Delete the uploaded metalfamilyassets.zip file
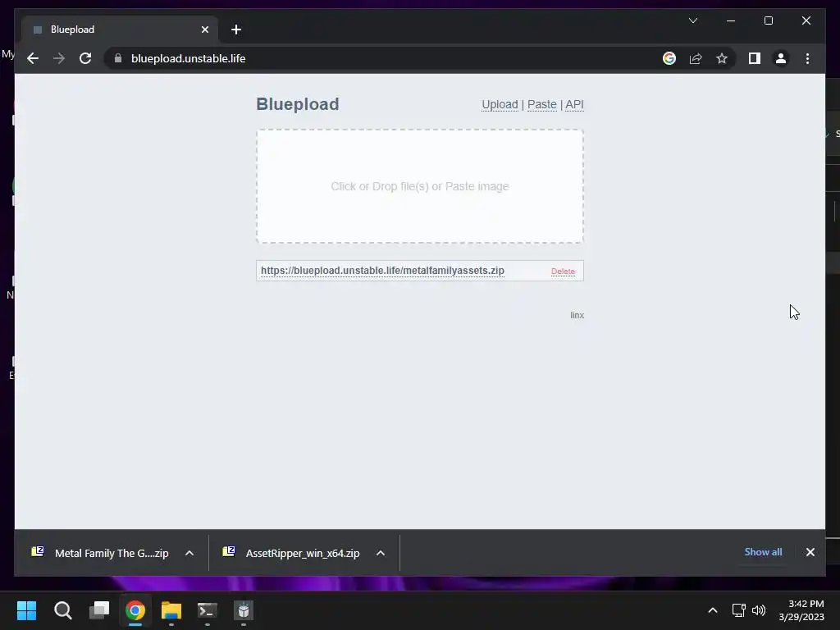The image size is (840, 630). coord(563,272)
